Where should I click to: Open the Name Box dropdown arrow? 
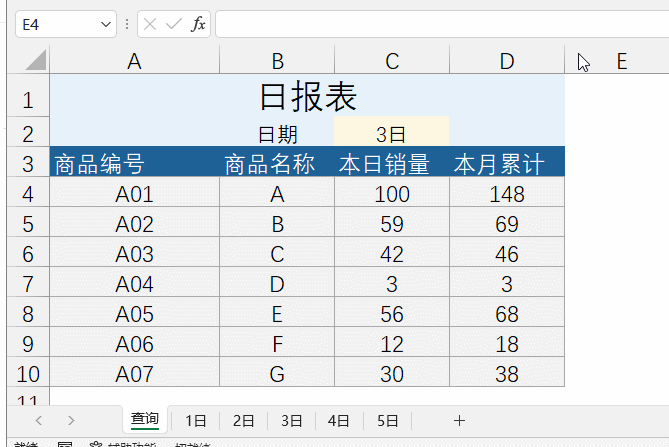106,25
